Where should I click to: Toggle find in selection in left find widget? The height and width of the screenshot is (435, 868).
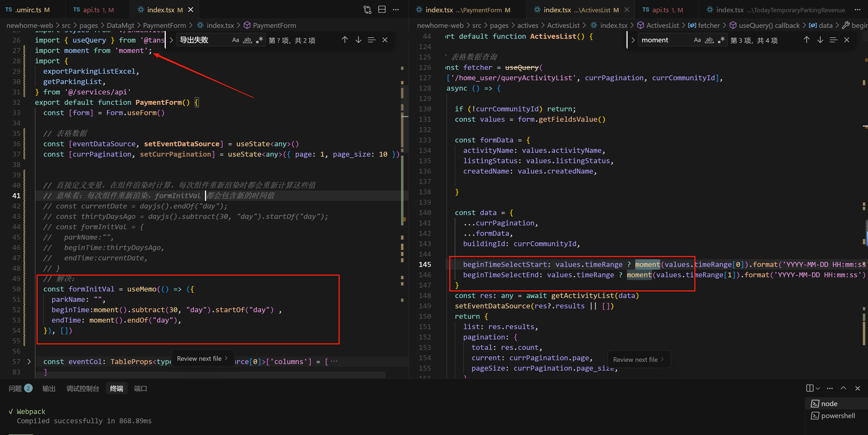pyautogui.click(x=372, y=40)
